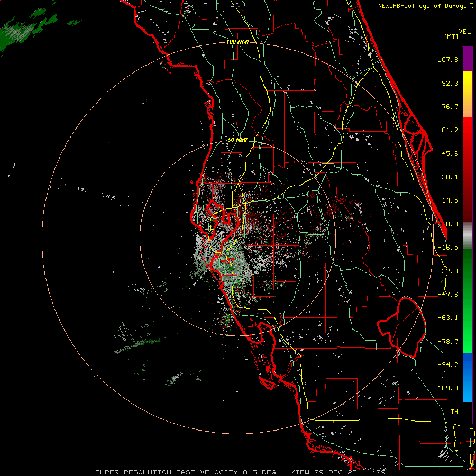Select the 30.1 velocity scale value
476x476 pixels.
[x=450, y=177]
